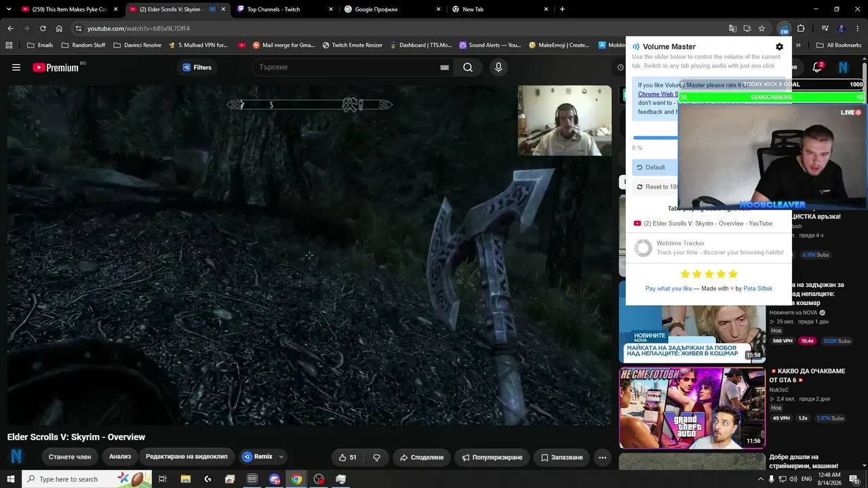Open Task View on the taskbar
The height and width of the screenshot is (488, 868).
point(163,479)
